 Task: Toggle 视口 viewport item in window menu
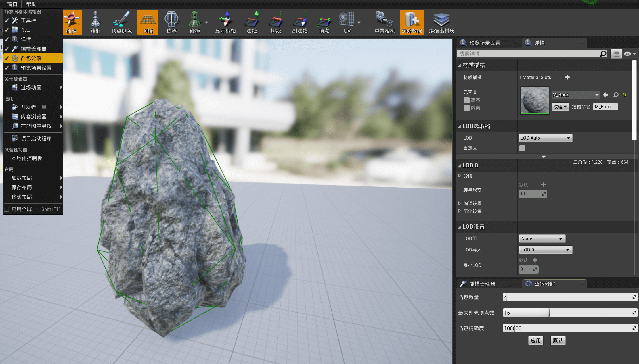pos(33,30)
